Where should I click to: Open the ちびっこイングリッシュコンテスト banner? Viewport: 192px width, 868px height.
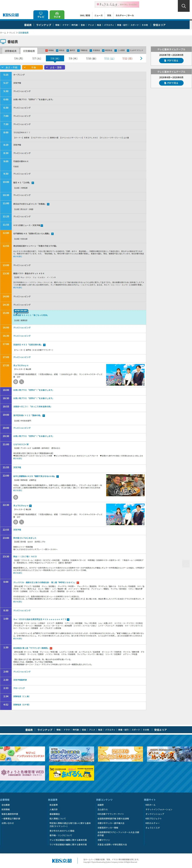(23, 754)
